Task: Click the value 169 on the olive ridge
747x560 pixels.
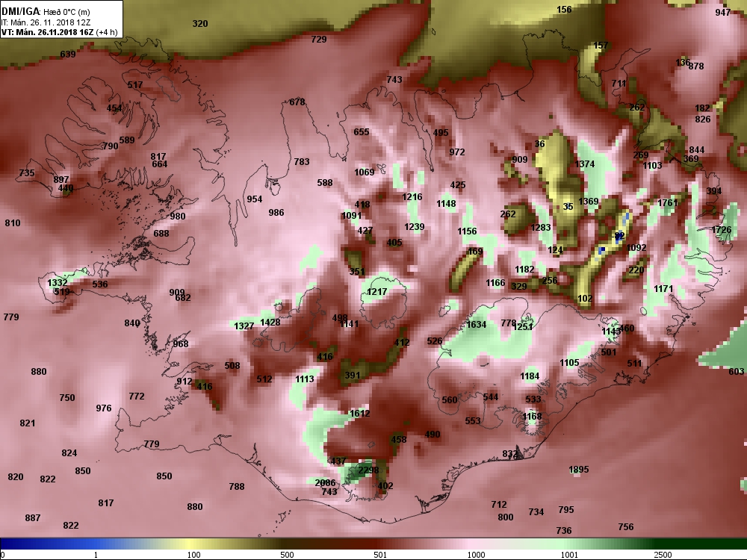Action: click(475, 252)
